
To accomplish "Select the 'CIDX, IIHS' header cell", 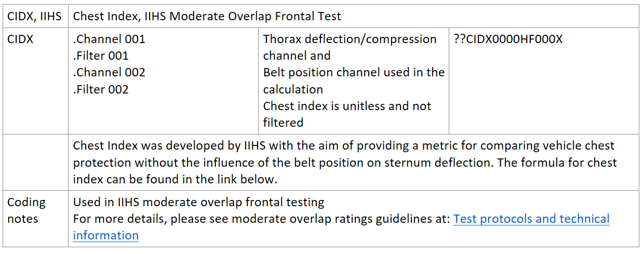I will tap(34, 16).
